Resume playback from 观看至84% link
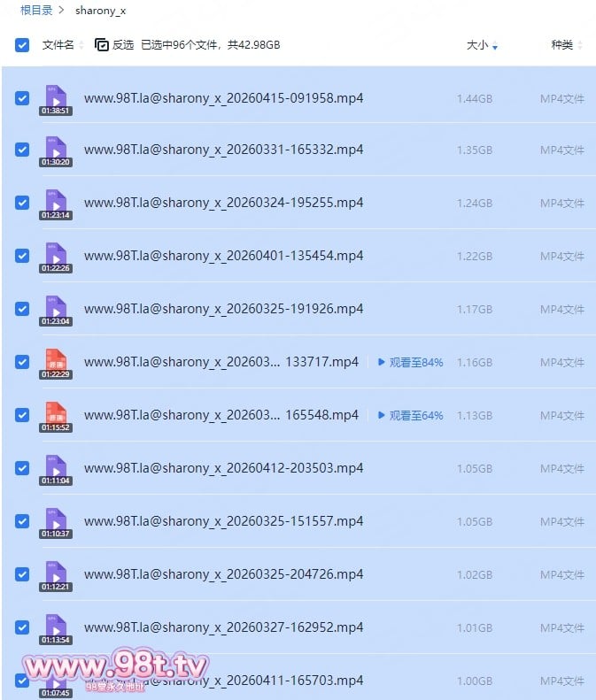This screenshot has width=596, height=700. coord(410,362)
